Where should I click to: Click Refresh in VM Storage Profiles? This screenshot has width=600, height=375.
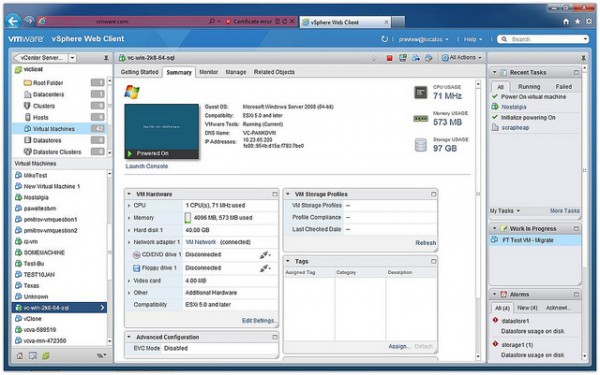[x=425, y=243]
